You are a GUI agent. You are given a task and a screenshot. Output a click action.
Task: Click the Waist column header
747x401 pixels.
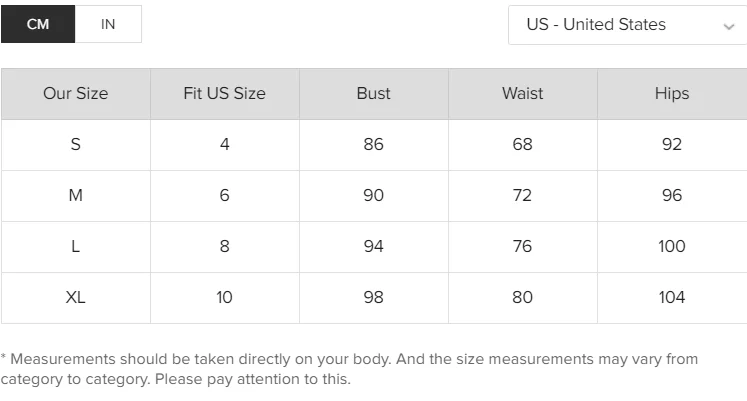(523, 94)
